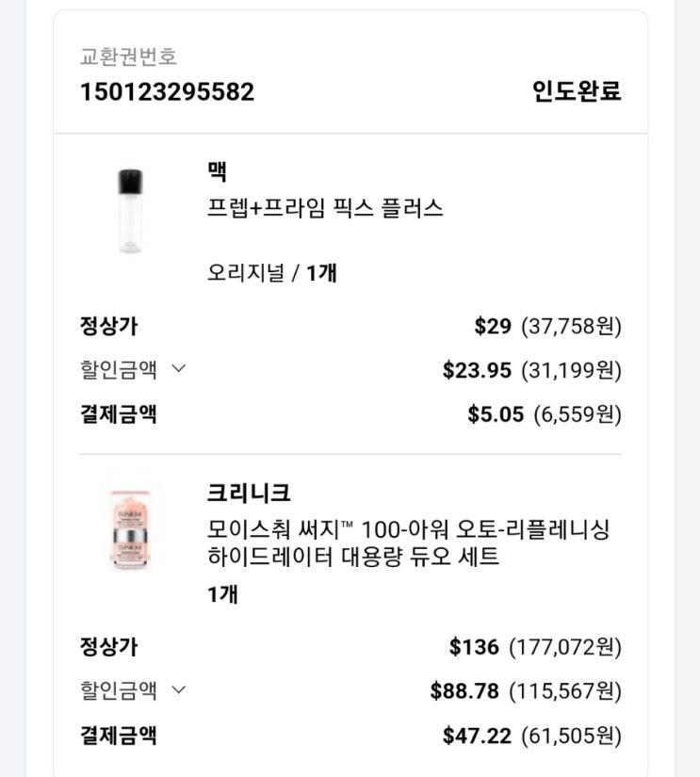Click the MAC discount amount $23.95

(x=477, y=370)
